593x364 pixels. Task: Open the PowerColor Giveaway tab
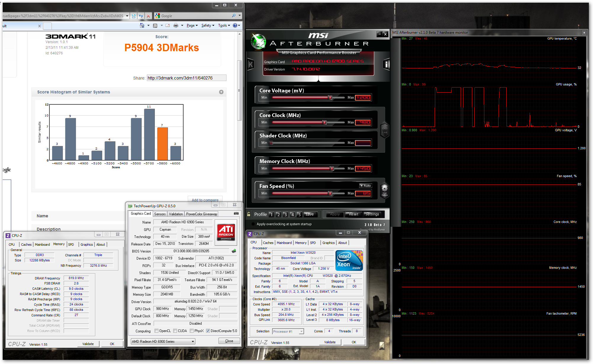(202, 214)
